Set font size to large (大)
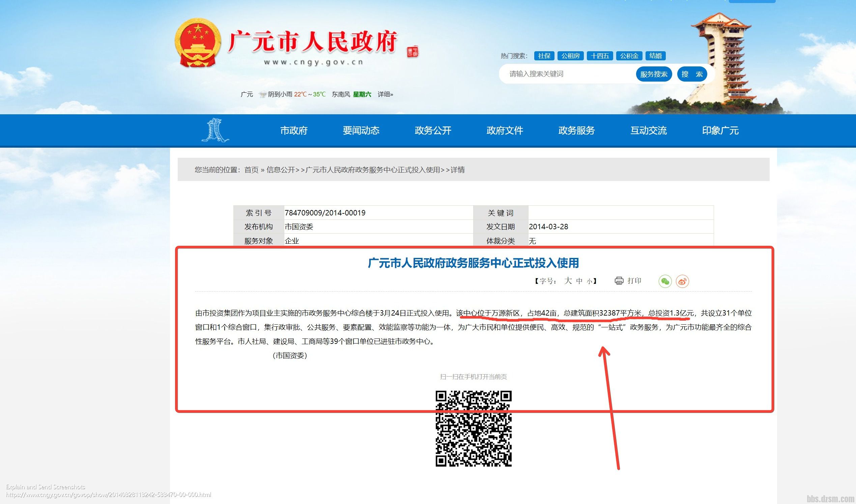The height and width of the screenshot is (504, 856). [x=568, y=280]
